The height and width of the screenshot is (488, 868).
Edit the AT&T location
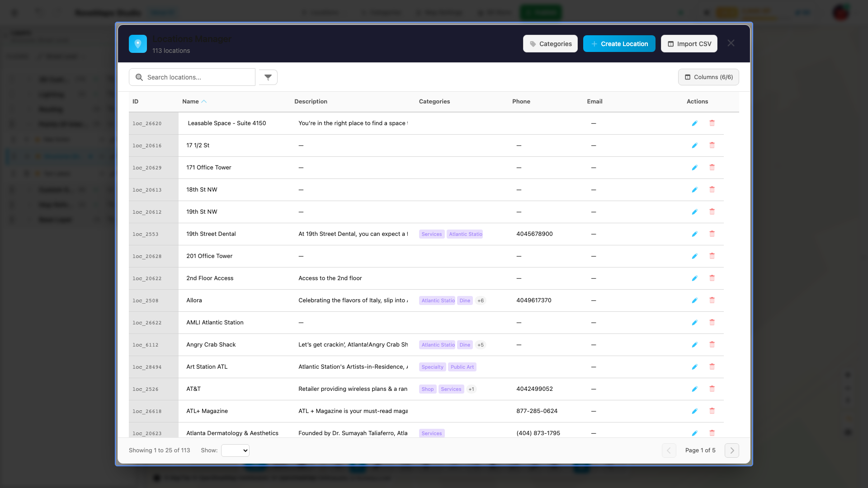pos(694,389)
